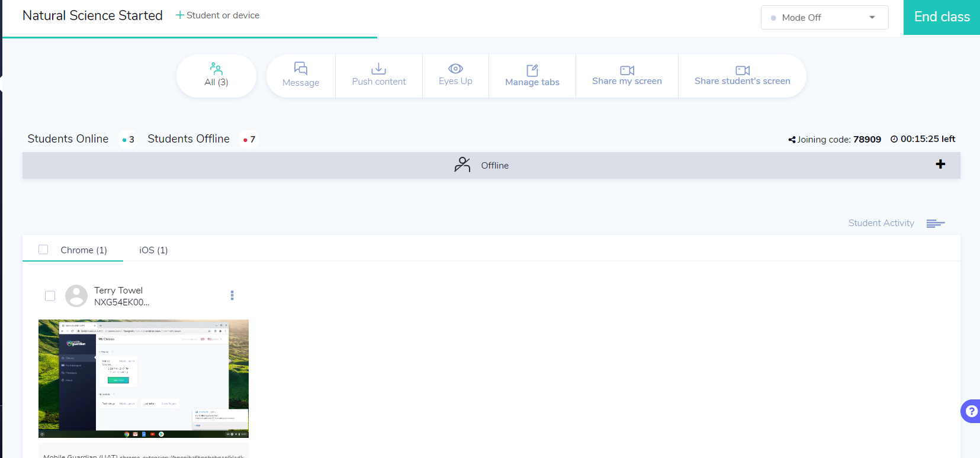
Task: Open the Message tool
Action: 301,76
